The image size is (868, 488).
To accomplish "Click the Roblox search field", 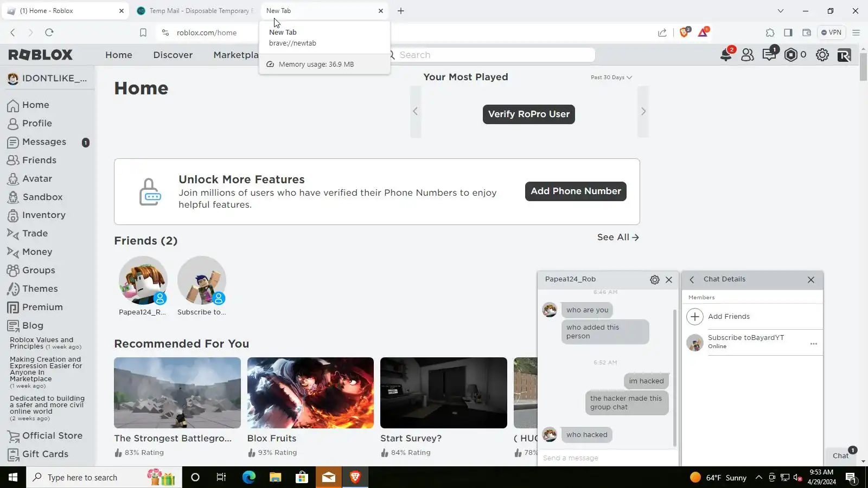I will coord(494,55).
